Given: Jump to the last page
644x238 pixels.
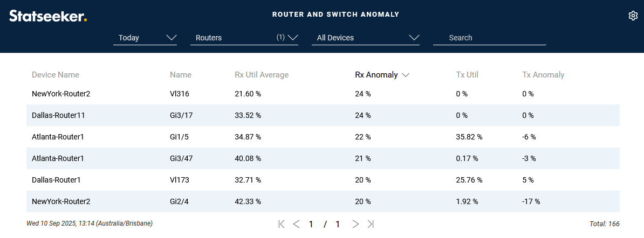Looking at the screenshot, I should [x=371, y=224].
